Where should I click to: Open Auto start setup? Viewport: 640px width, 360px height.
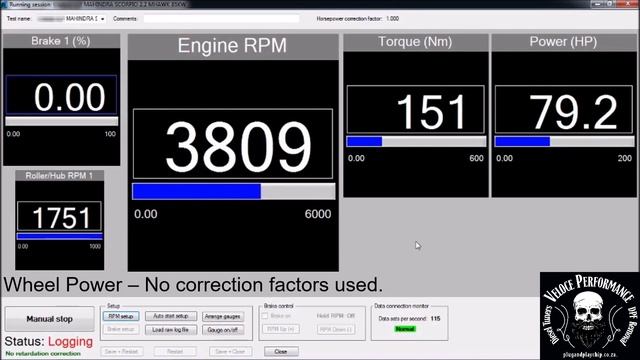click(171, 316)
